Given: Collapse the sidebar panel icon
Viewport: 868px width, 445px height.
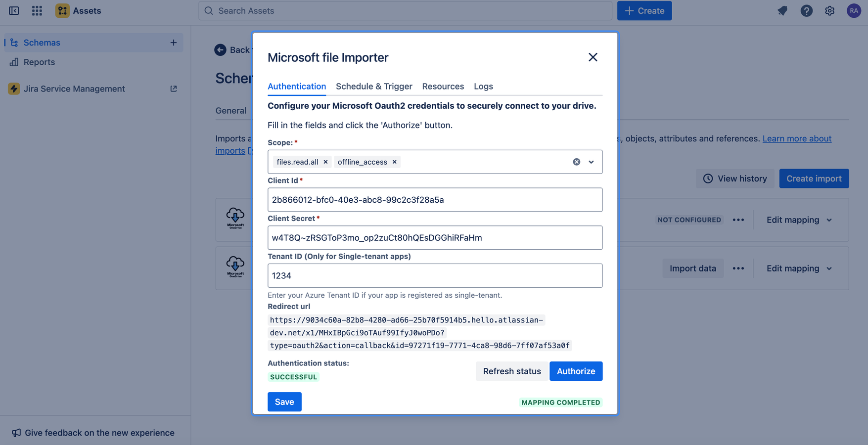Looking at the screenshot, I should coord(14,10).
